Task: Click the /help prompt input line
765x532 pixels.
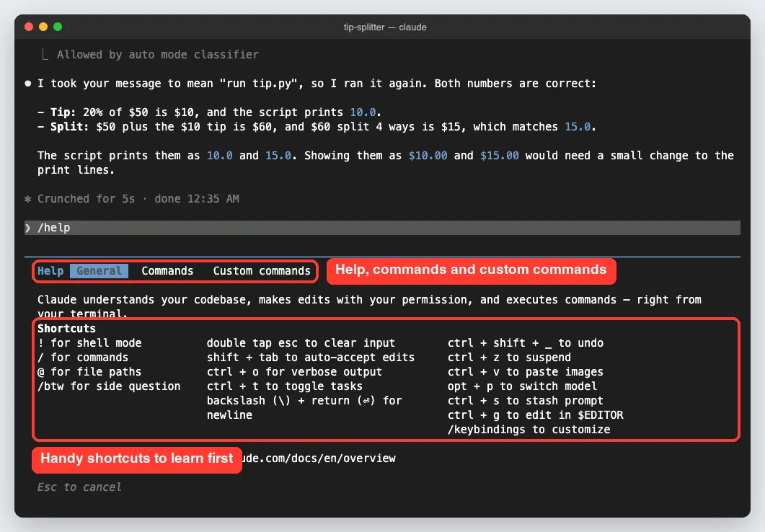Action: 382,228
